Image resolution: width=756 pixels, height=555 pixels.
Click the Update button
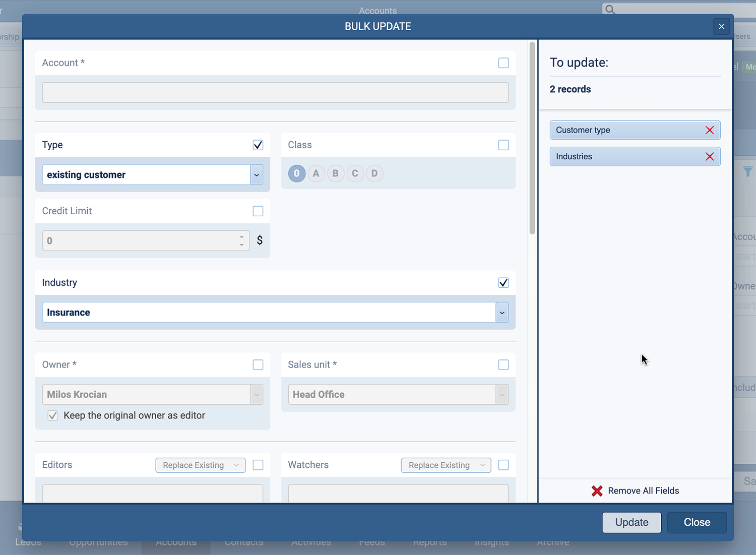pos(631,522)
